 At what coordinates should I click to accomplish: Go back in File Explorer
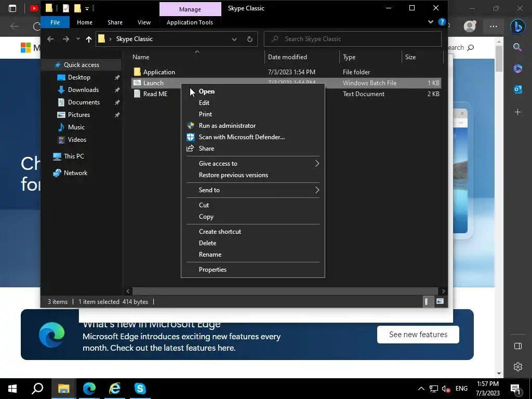click(x=50, y=39)
